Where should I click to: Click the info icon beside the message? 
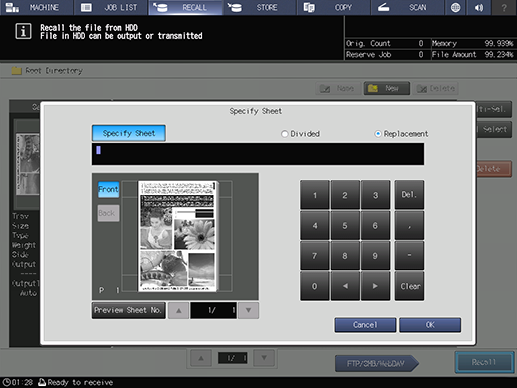pos(23,31)
